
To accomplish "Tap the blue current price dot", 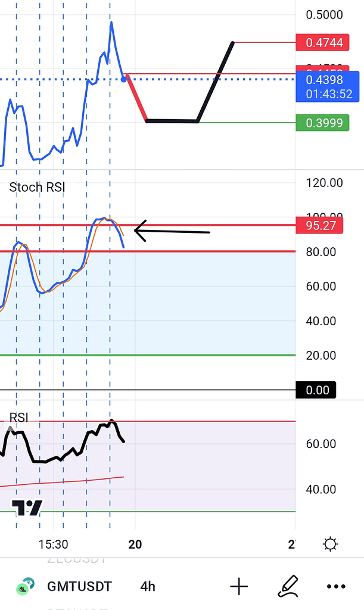I will [124, 79].
